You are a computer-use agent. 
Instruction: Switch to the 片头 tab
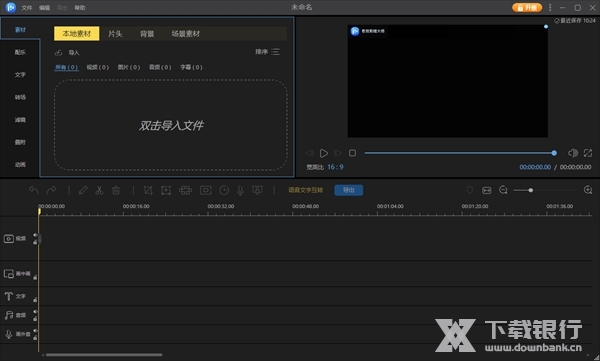[x=115, y=34]
